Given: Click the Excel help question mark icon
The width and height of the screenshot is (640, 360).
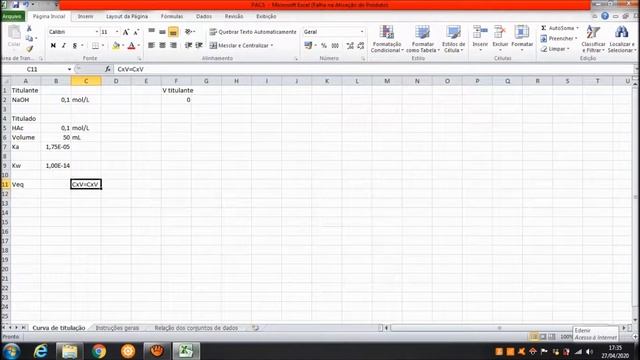Looking at the screenshot, I should click(605, 16).
